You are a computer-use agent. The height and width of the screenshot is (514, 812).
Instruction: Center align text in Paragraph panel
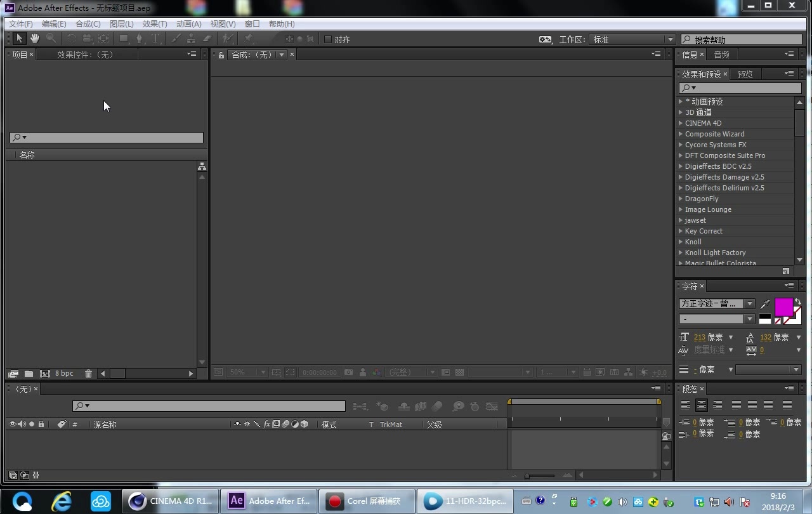(702, 405)
